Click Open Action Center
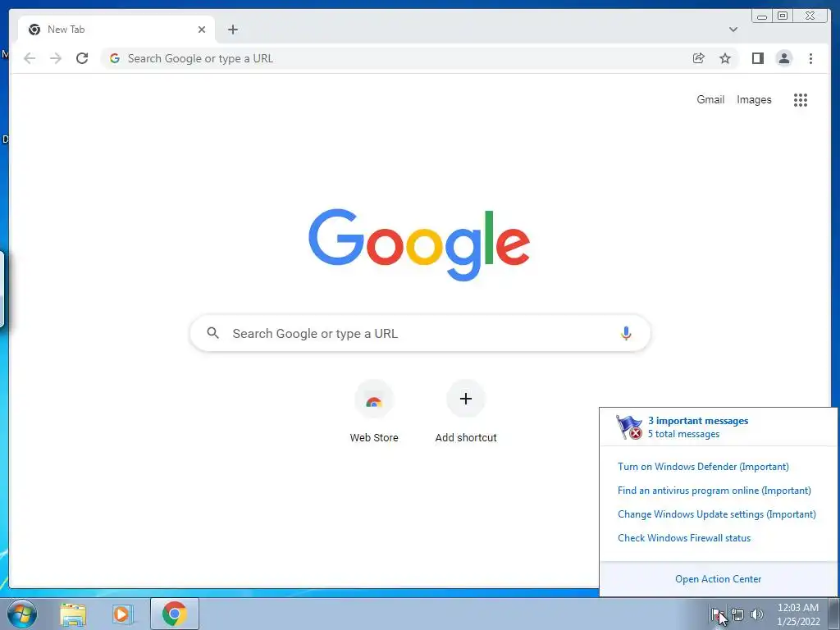Image resolution: width=840 pixels, height=630 pixels. coord(718,579)
